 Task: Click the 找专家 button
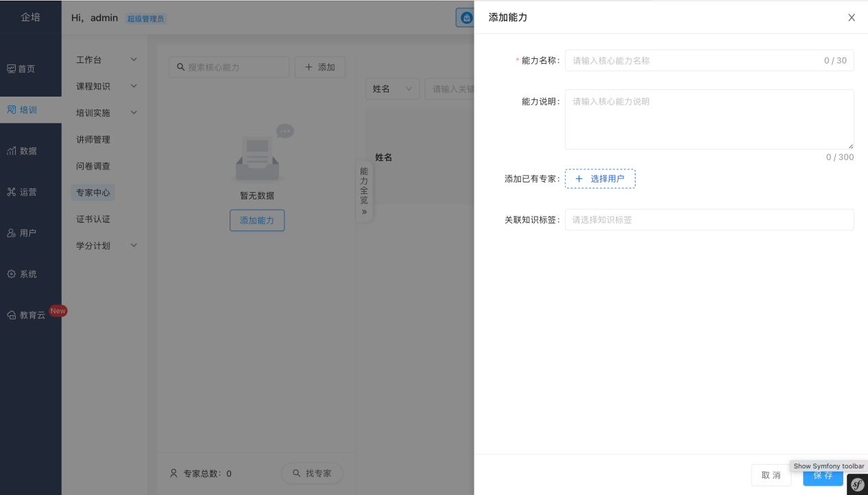(312, 473)
